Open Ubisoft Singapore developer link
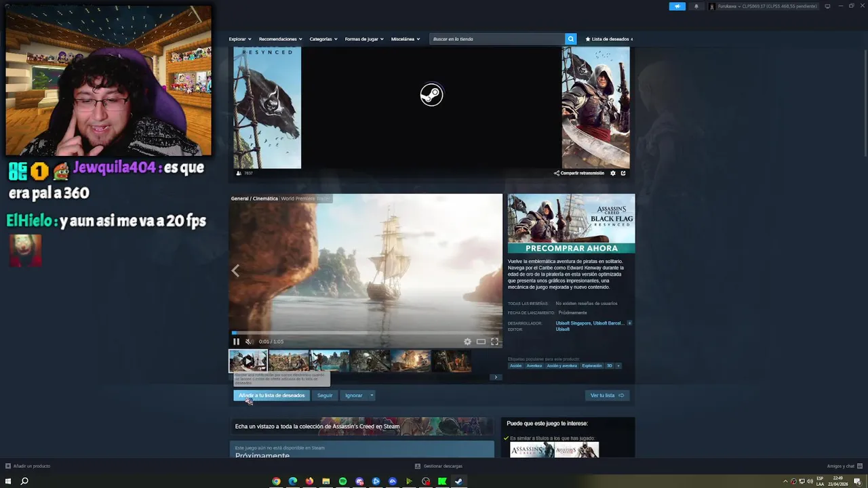This screenshot has height=488, width=868. (573, 323)
